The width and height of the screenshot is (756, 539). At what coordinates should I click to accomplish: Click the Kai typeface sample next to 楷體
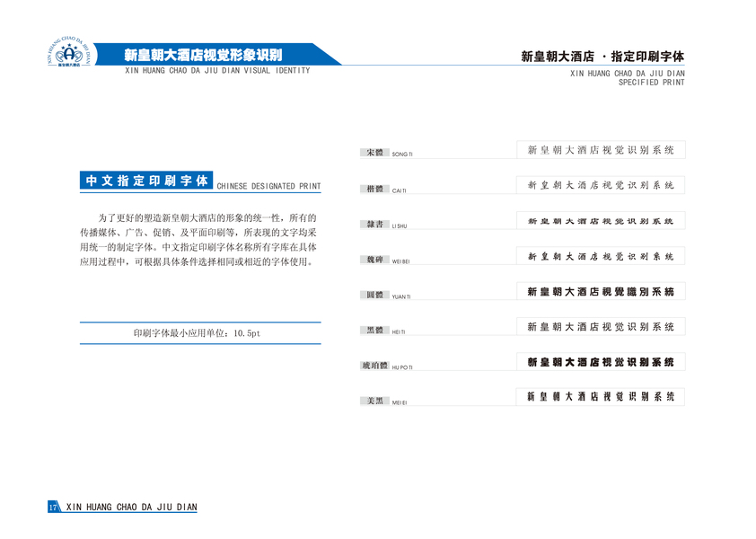[x=601, y=185]
